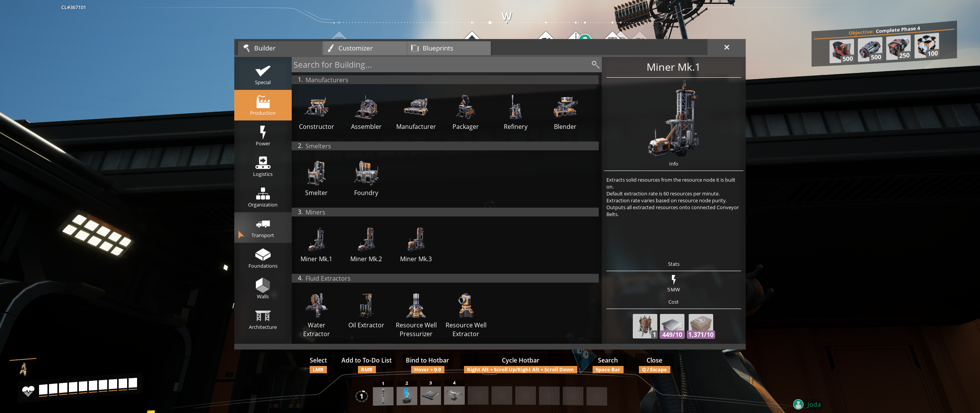980x413 pixels.
Task: Open the Power category
Action: click(x=263, y=136)
